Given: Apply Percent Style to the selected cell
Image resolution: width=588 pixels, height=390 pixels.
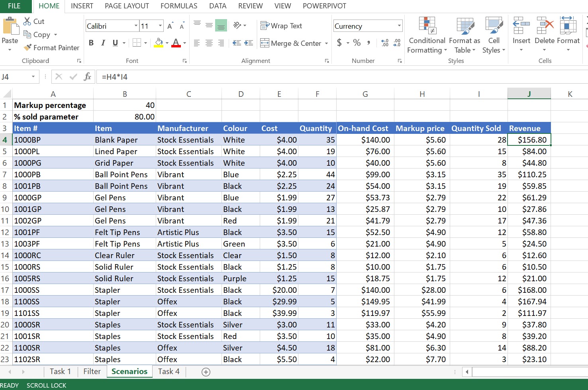Looking at the screenshot, I should (357, 43).
